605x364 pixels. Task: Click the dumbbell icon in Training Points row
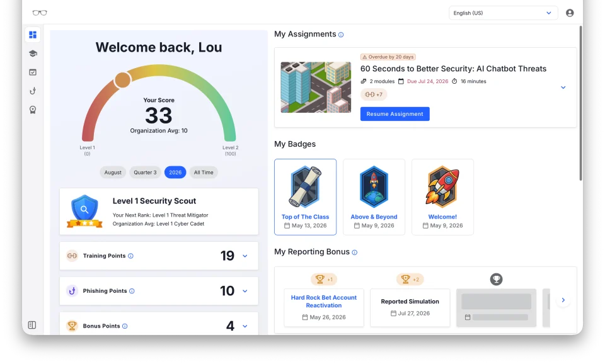click(x=72, y=256)
